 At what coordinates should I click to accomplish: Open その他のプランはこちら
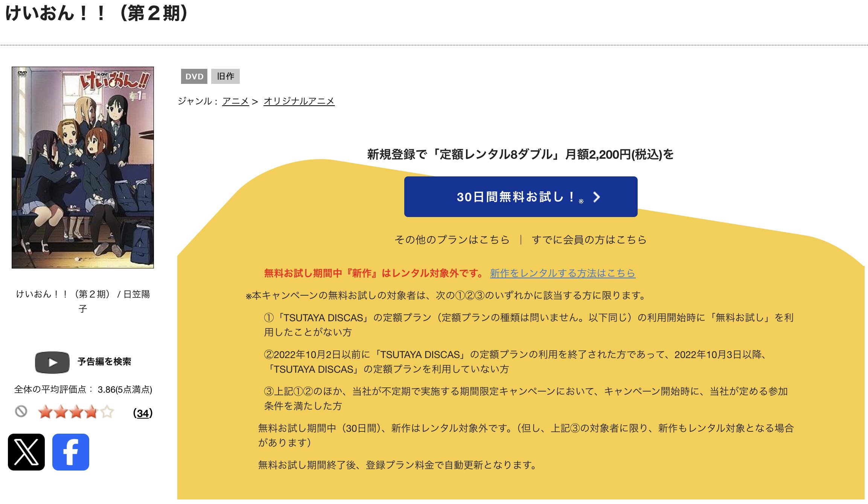(x=451, y=240)
